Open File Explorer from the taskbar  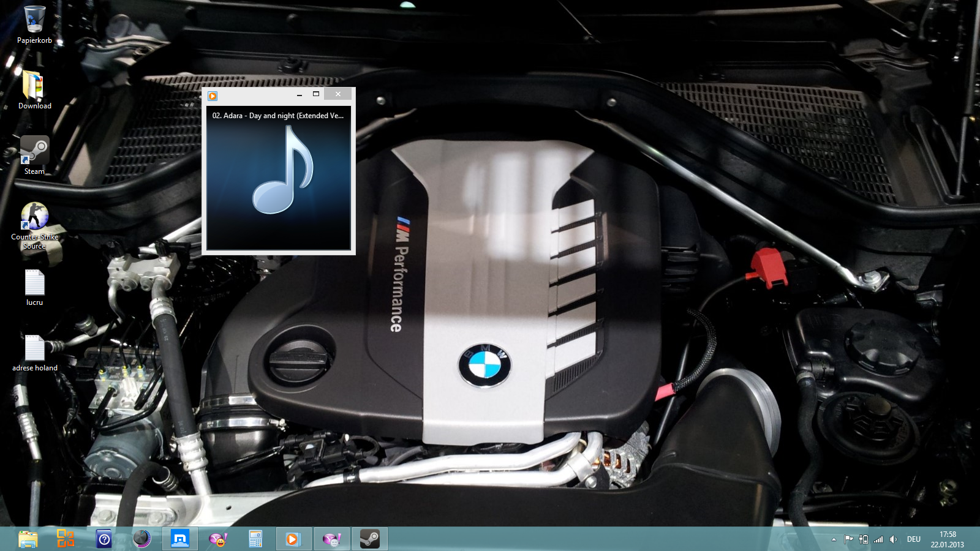[28, 539]
